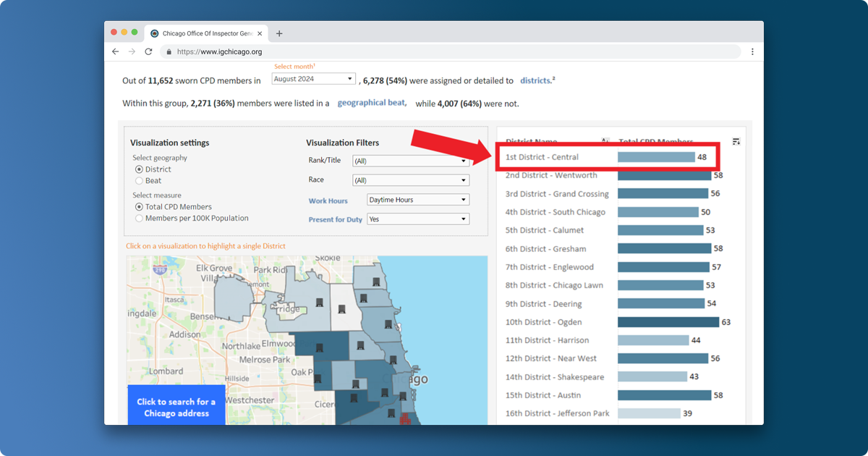The width and height of the screenshot is (868, 456).
Task: Click the 15th District - Austin label
Action: click(x=545, y=395)
